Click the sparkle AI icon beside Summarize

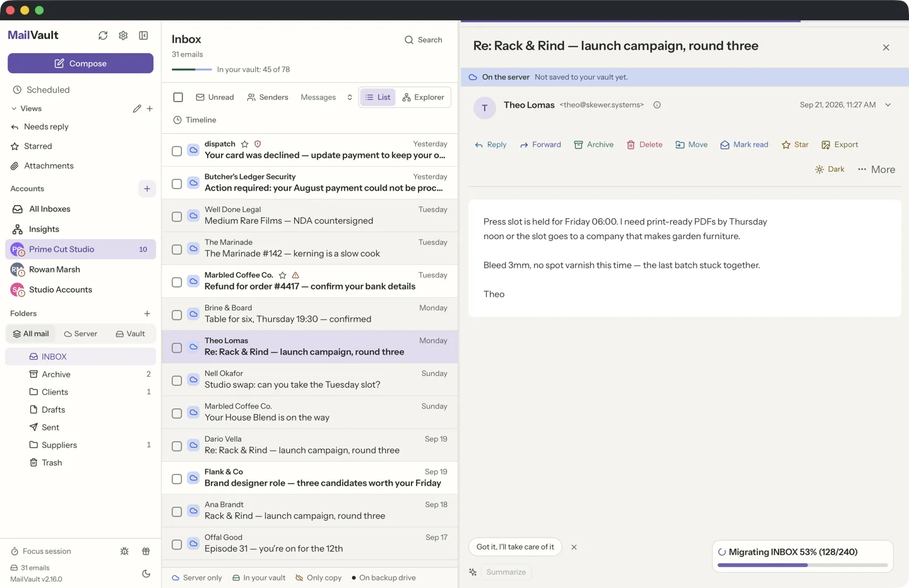click(x=473, y=572)
